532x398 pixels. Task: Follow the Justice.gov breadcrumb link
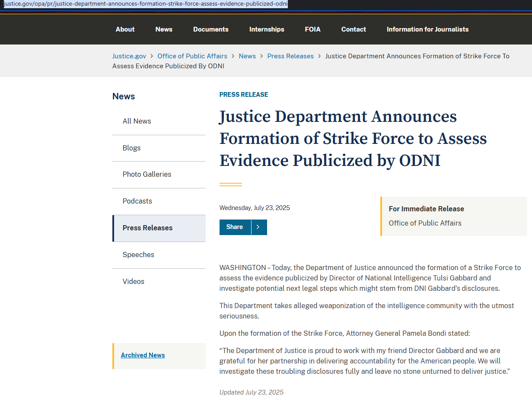tap(129, 56)
